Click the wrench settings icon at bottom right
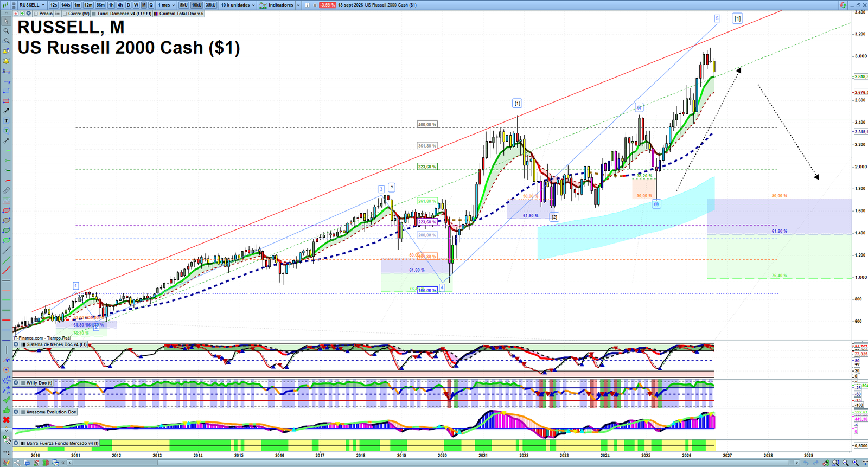The image size is (868, 467). click(826, 463)
